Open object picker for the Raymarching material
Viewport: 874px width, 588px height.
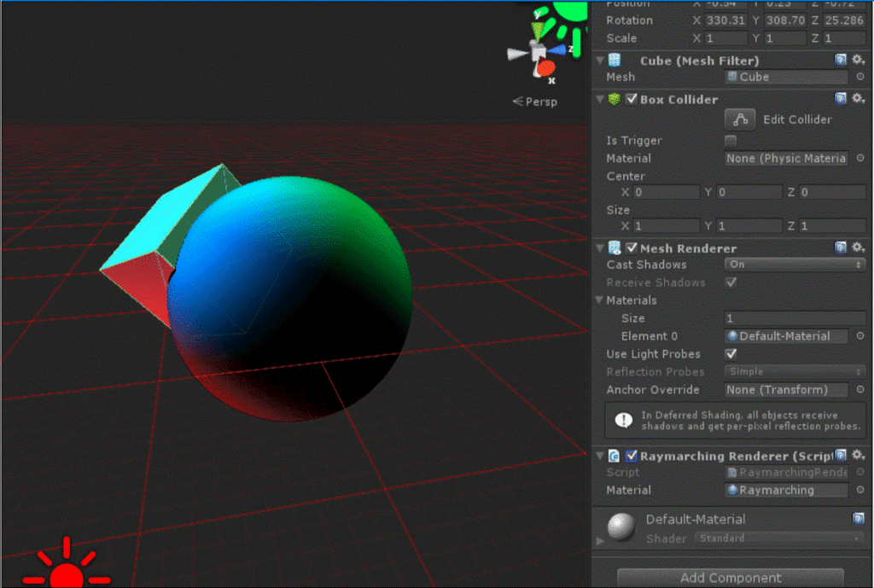860,490
